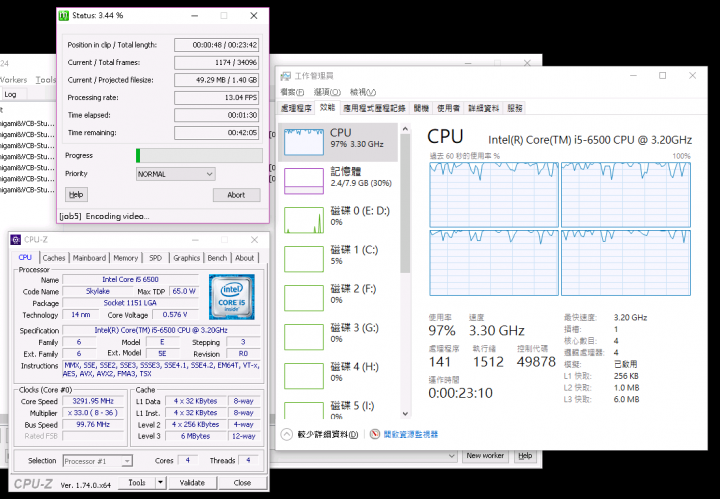Select the CPU 97% performance item
This screenshot has height=499, width=720.
(338, 142)
